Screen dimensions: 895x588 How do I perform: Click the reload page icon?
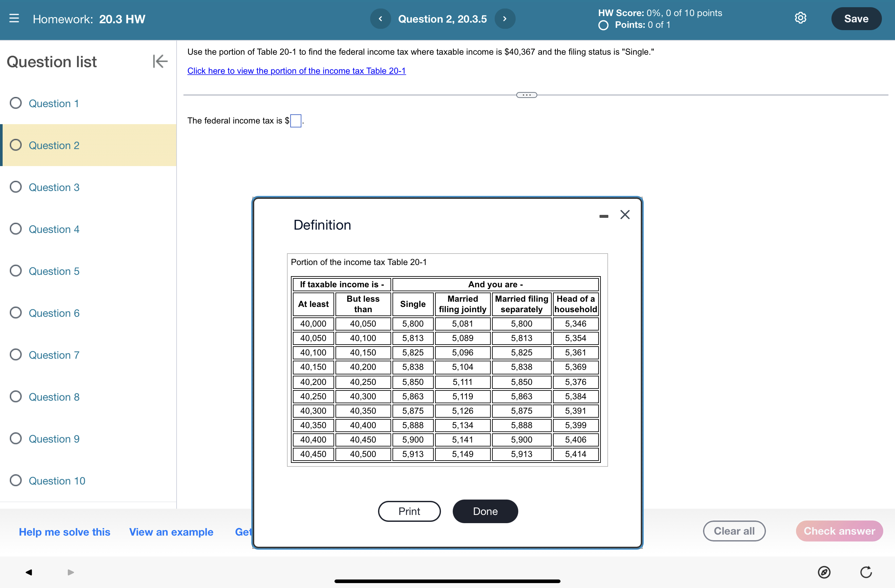click(866, 572)
